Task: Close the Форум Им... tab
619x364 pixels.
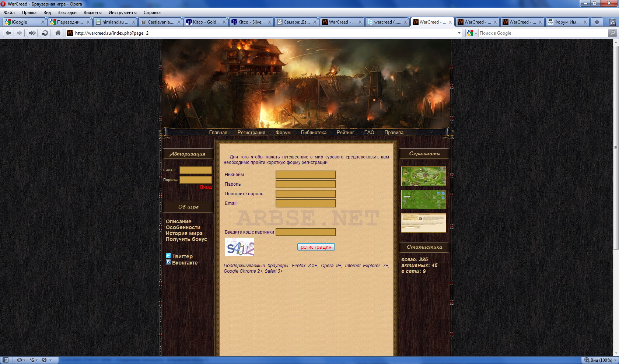Action: pyautogui.click(x=585, y=22)
